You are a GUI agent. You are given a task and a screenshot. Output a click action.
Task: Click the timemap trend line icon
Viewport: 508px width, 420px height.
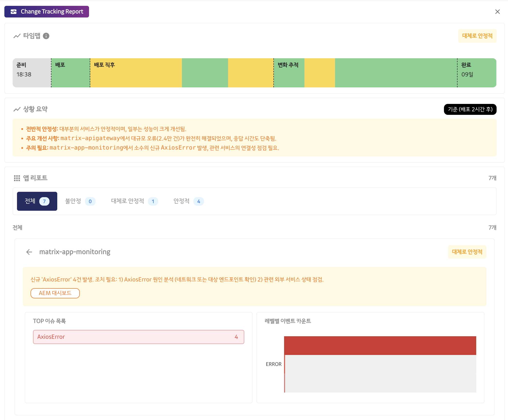click(x=17, y=36)
